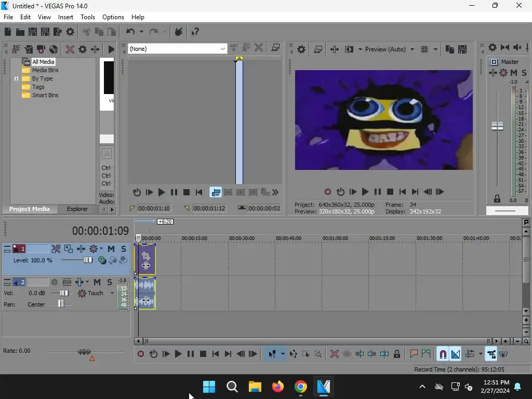Open Auto Ripple mode dropdown arrow
The image size is (532, 399).
click(x=481, y=354)
